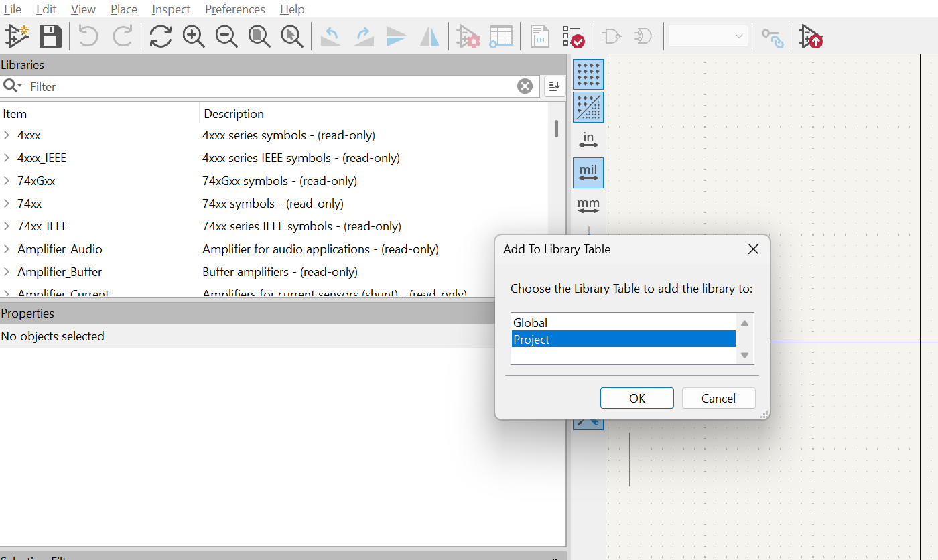938x560 pixels.
Task: Close the Add To Library Table dialog
Action: click(x=753, y=249)
